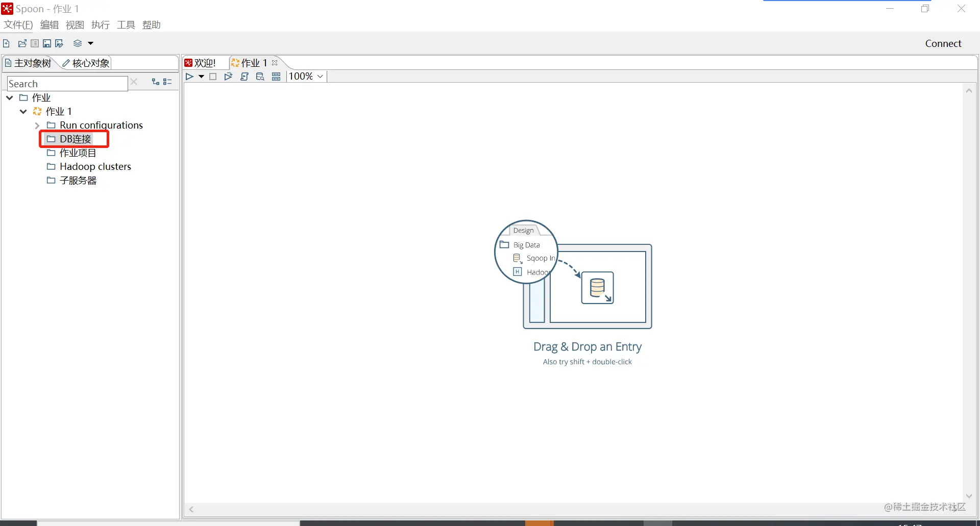Image resolution: width=980 pixels, height=526 pixels.
Task: Click inside the Search field
Action: tap(67, 84)
